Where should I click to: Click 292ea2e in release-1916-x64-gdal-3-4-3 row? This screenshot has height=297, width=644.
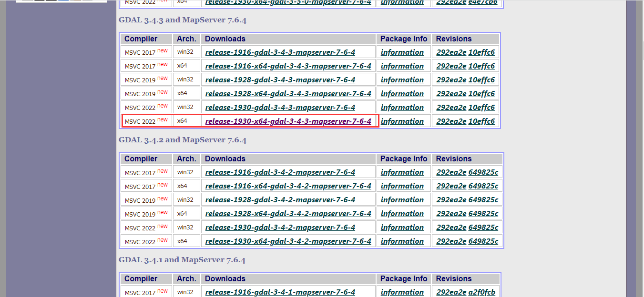451,66
